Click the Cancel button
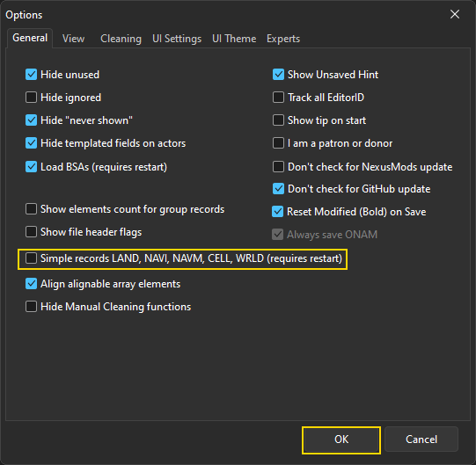 (x=421, y=440)
